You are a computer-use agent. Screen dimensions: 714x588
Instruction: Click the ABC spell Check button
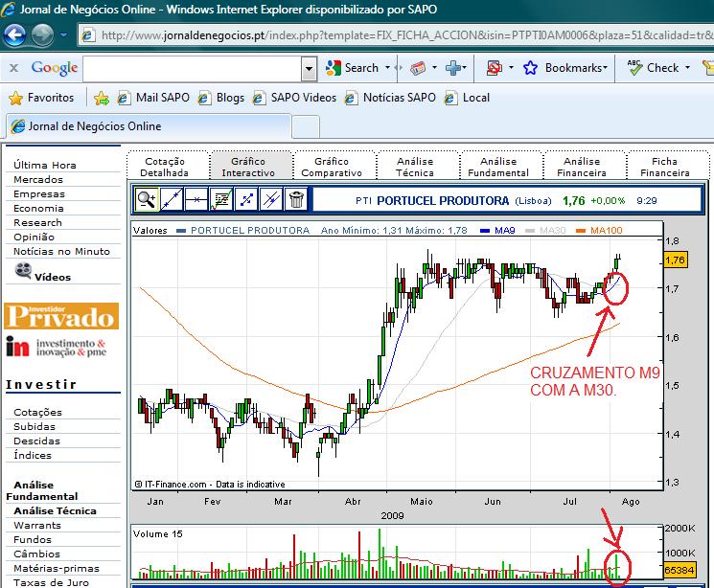[x=654, y=68]
